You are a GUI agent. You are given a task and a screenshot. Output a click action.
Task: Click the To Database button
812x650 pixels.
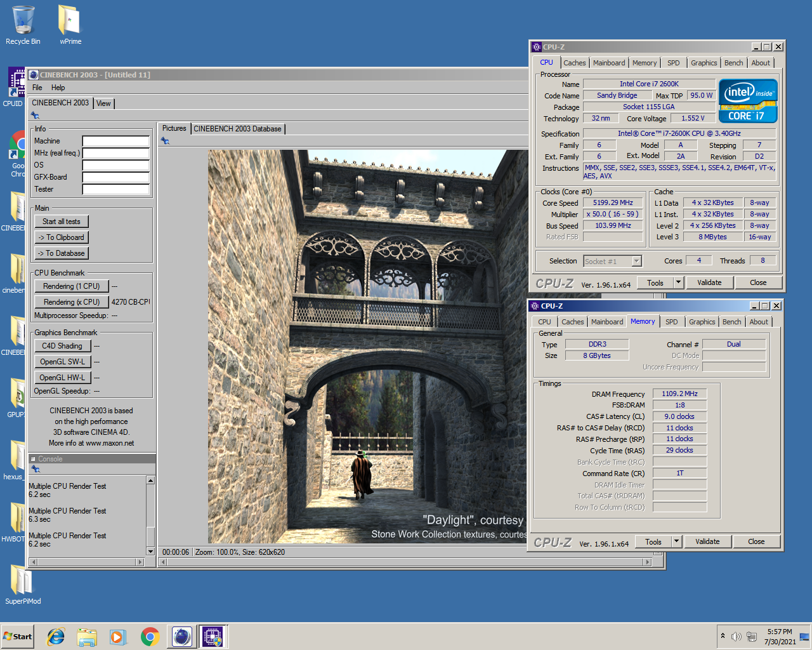[62, 253]
